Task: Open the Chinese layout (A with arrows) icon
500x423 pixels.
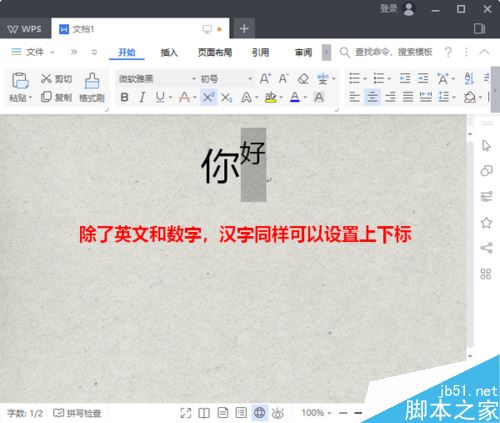Action: (x=443, y=79)
